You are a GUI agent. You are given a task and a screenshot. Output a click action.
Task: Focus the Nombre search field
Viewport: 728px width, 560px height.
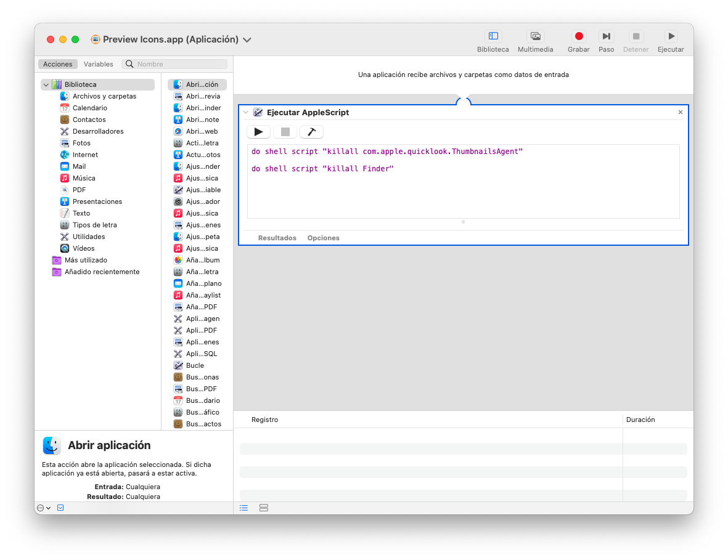174,64
